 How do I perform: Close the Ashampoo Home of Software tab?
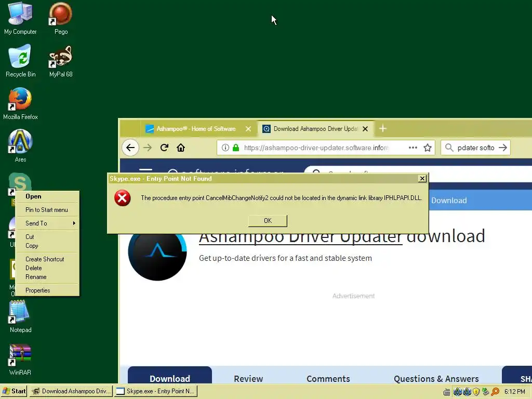tap(248, 129)
